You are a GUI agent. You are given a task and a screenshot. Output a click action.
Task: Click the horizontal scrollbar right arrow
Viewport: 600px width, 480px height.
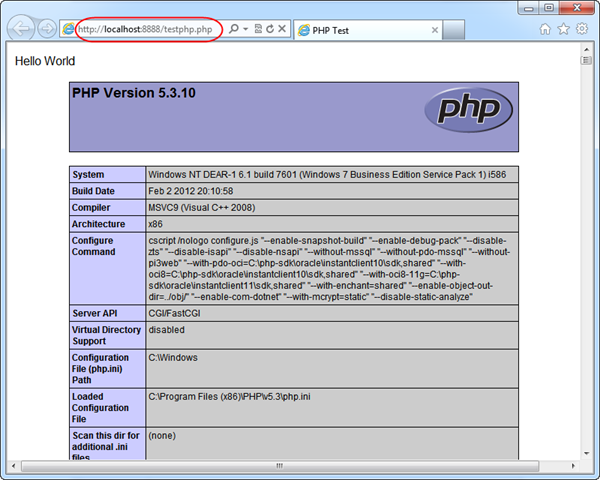[x=573, y=466]
